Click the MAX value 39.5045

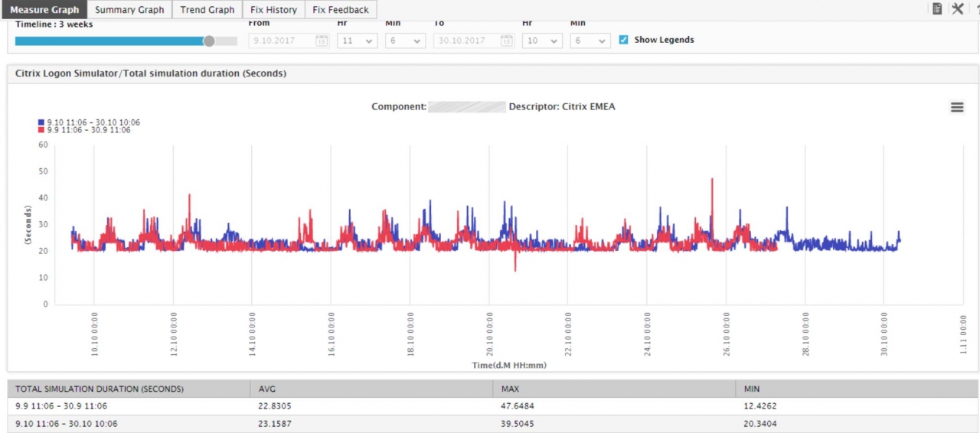pyautogui.click(x=518, y=423)
